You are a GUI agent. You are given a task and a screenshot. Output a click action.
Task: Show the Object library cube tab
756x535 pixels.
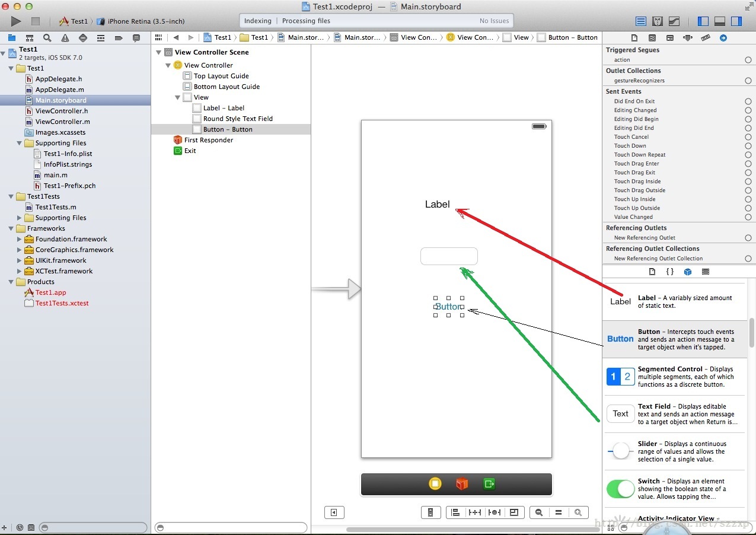tap(688, 272)
